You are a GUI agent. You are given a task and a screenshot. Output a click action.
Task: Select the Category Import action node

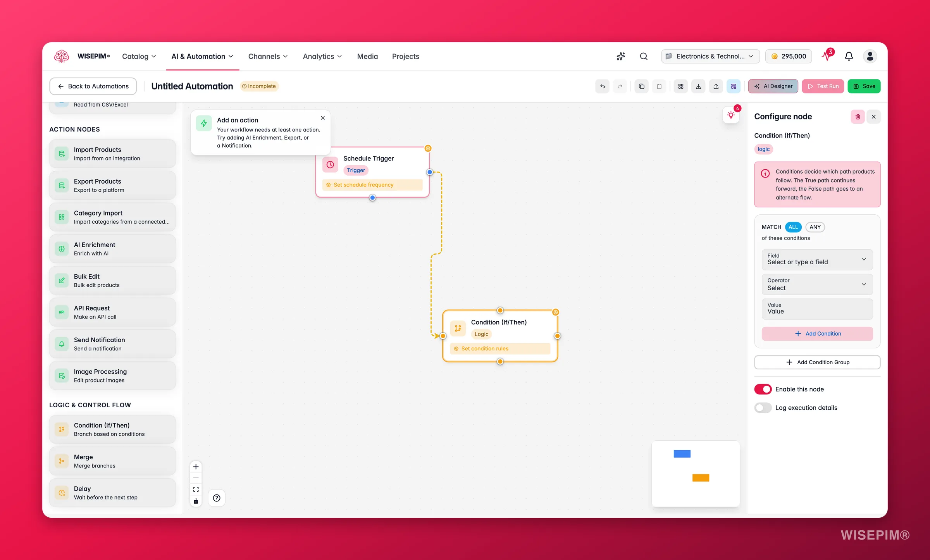coord(112,217)
